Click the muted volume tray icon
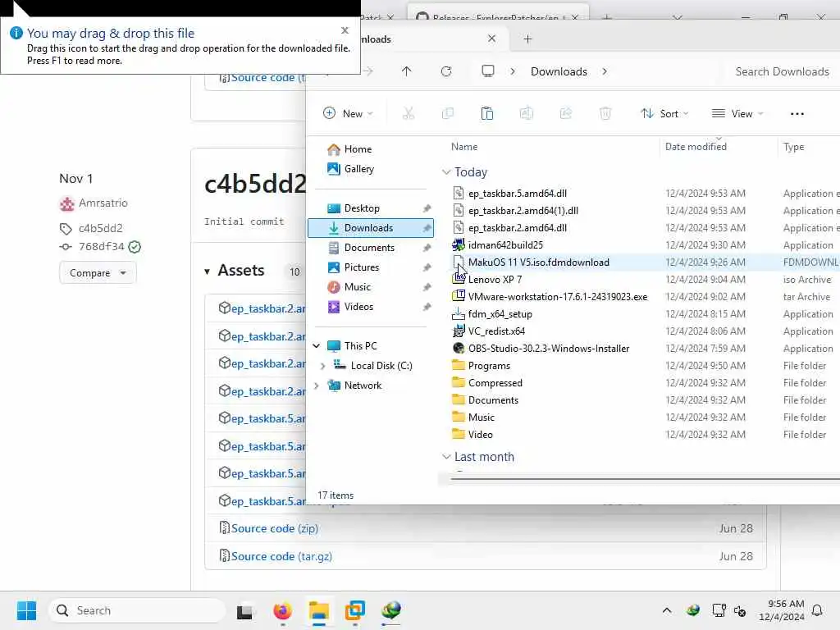The image size is (840, 630). (x=740, y=610)
